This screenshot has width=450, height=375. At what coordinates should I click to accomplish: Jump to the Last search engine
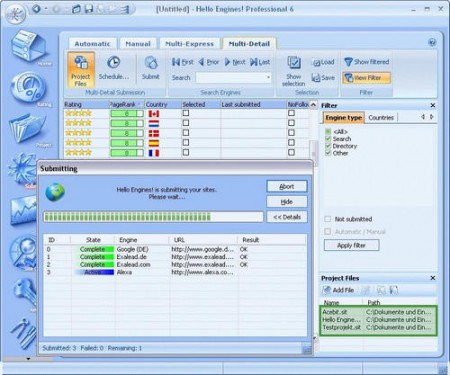(260, 62)
